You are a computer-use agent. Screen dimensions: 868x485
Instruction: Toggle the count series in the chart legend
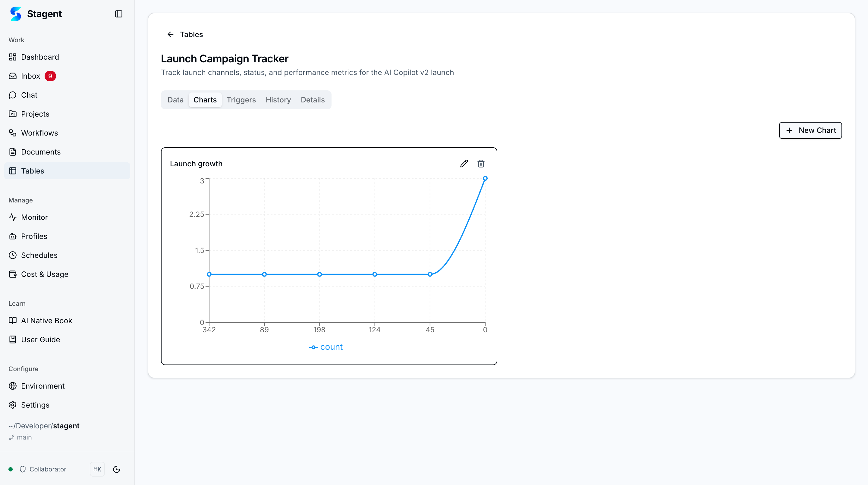(325, 346)
